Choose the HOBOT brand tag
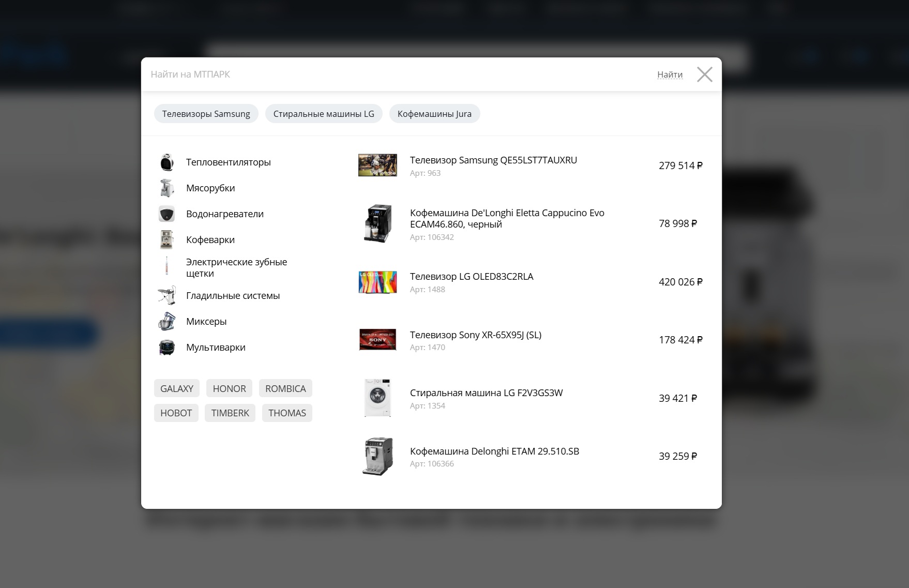This screenshot has height=588, width=909. [x=176, y=413]
